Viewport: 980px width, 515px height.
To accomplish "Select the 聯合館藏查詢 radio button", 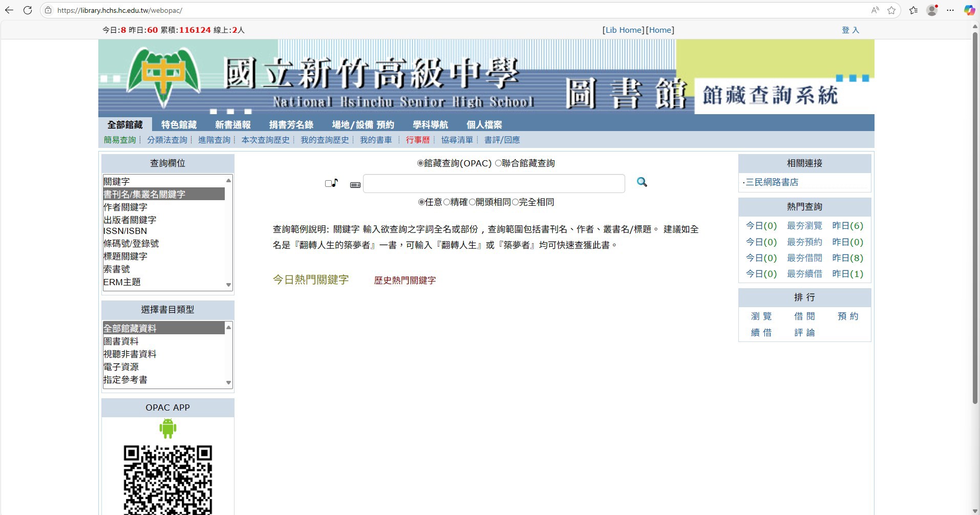I will [x=498, y=163].
